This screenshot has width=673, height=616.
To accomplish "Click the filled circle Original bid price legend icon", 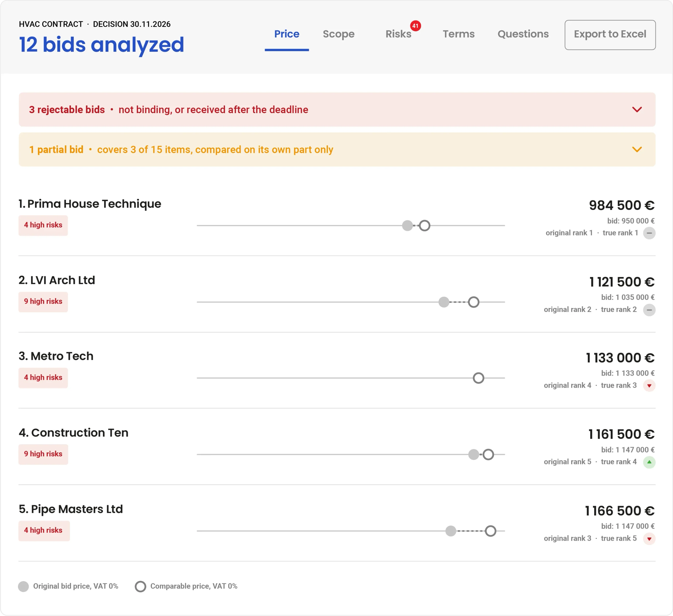I will pos(23,586).
